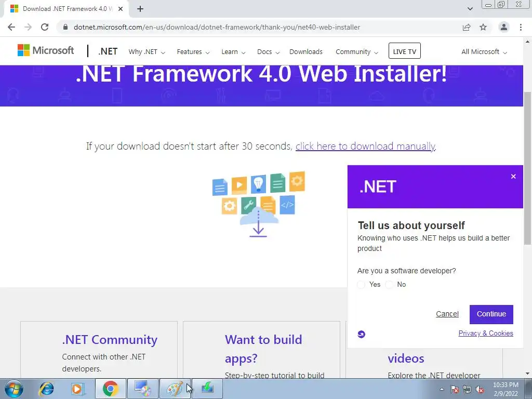The height and width of the screenshot is (399, 532).
Task: Open the green arrow download taskbar app
Action: 207,389
